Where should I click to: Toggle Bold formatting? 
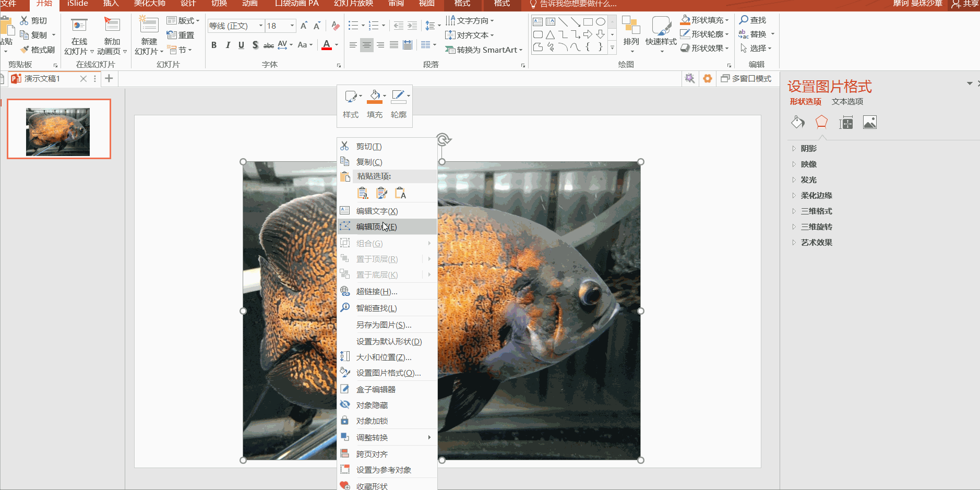[214, 45]
